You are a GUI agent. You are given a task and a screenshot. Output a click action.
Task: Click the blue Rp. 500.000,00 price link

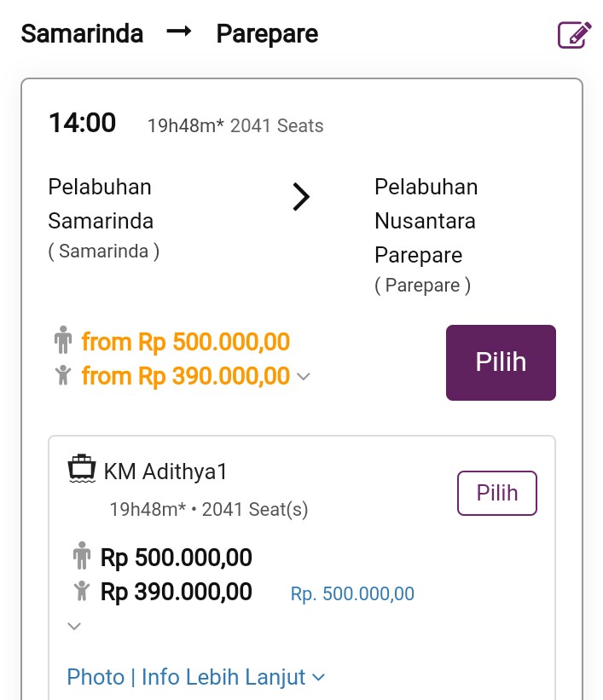[x=352, y=594]
